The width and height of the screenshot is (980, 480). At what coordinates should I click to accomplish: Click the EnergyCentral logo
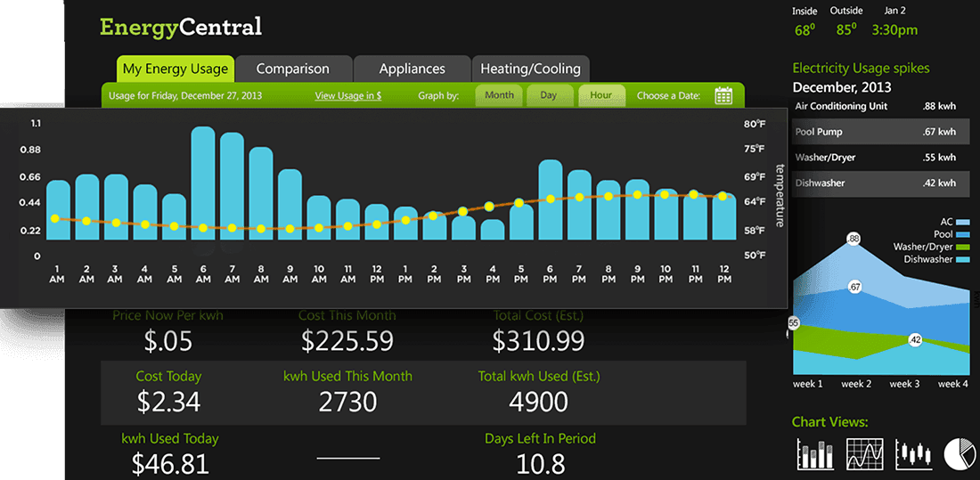(181, 28)
